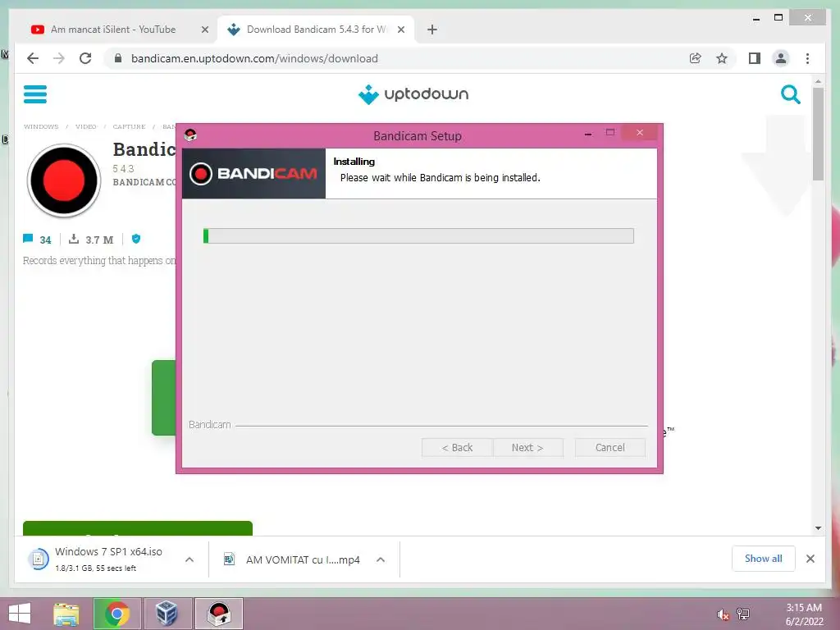Click the network tray icon
Viewport: 840px width, 630px height.
(x=743, y=614)
